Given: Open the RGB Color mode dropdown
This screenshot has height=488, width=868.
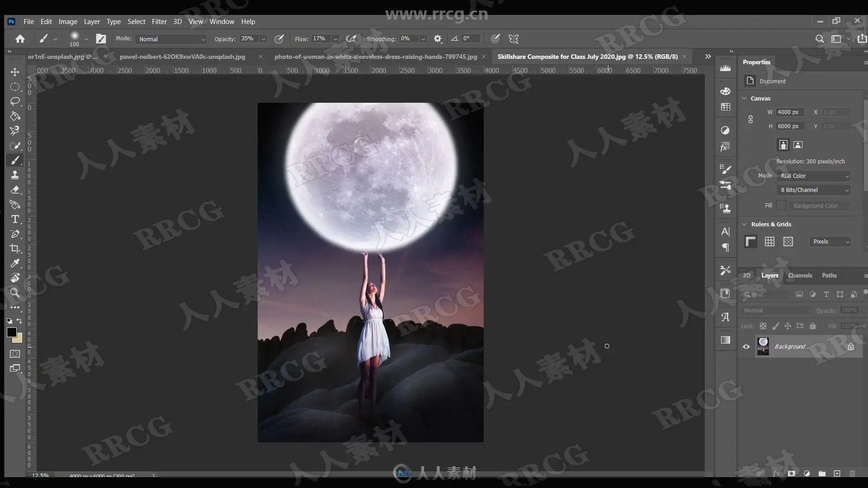Looking at the screenshot, I should 813,176.
